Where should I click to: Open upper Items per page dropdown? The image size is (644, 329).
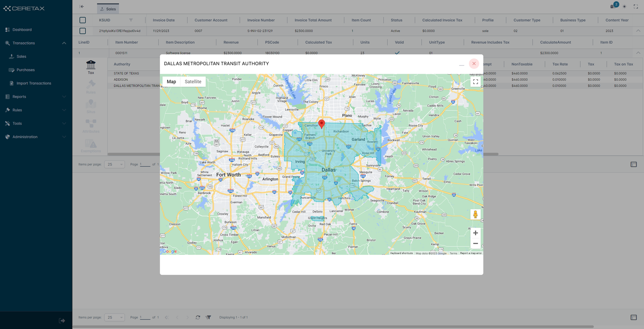115,164
